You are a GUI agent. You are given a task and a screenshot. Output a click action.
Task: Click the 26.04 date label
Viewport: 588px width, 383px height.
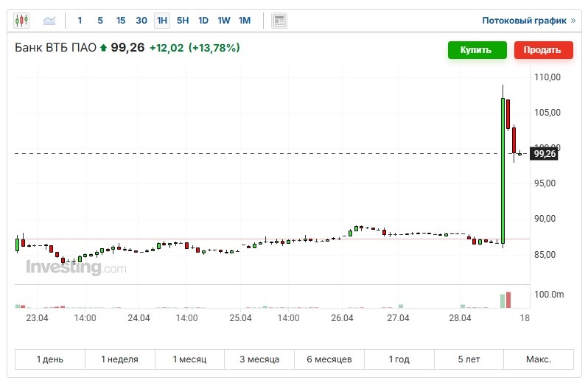(x=342, y=317)
